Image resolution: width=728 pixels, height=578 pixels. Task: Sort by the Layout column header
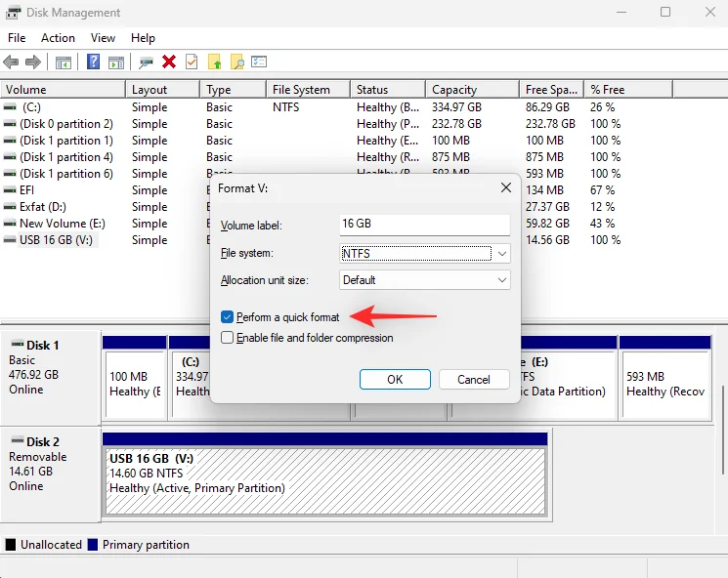163,90
